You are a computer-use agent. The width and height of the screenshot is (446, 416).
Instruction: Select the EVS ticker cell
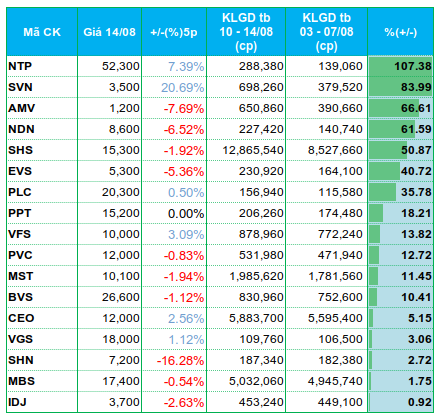(42, 171)
